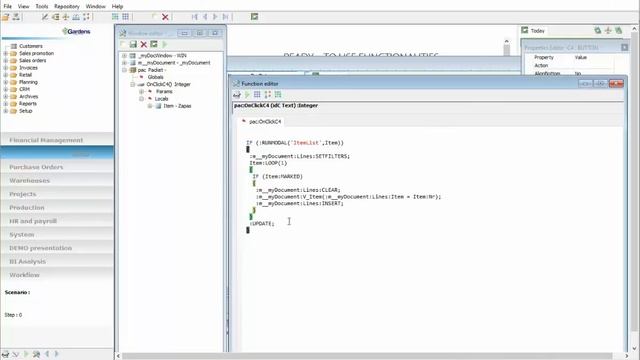Select the Item - Zapas node
Image resolution: width=640 pixels, height=360 pixels.
[x=177, y=106]
